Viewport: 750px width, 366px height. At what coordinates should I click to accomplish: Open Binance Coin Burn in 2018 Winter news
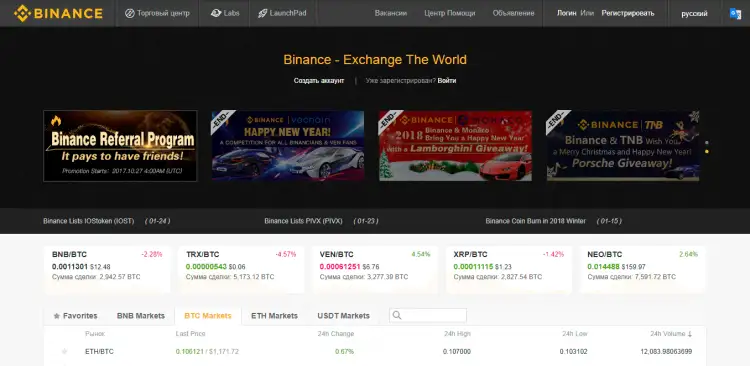[535, 221]
